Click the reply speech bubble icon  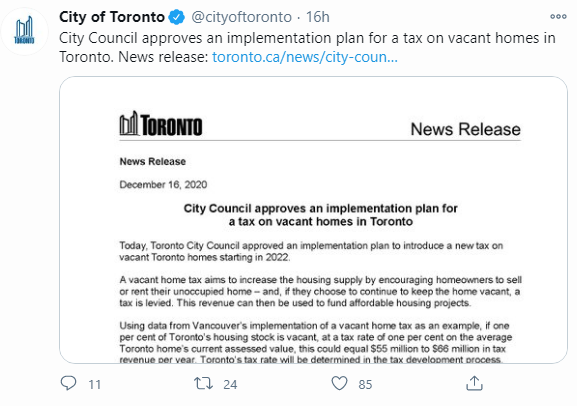(68, 383)
